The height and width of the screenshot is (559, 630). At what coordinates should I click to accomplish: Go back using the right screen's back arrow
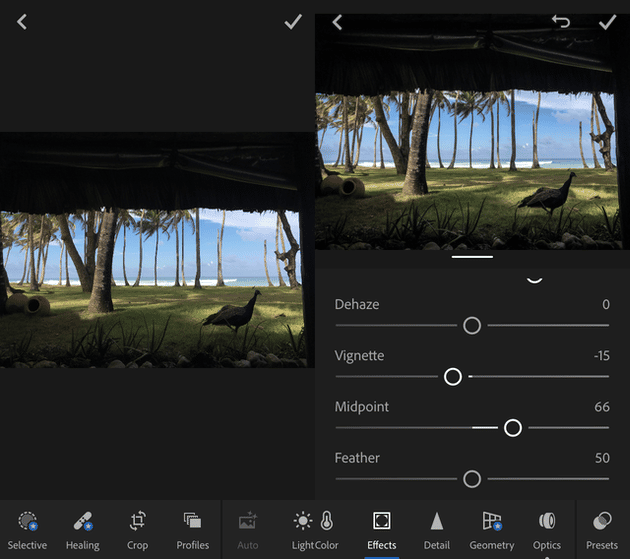(x=337, y=22)
